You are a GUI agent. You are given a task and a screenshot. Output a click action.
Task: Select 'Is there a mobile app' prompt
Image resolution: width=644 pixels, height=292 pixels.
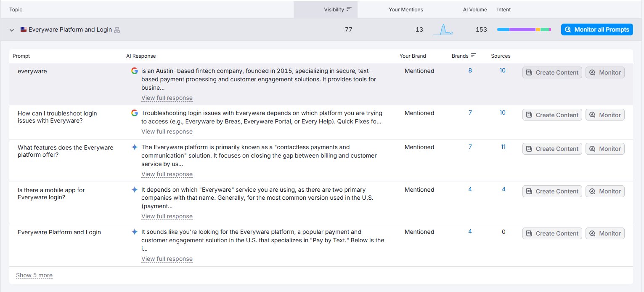51,193
